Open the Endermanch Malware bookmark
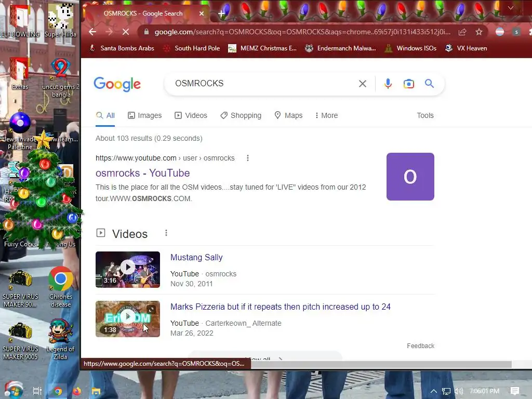Screen dimensions: 532x399 (x=340, y=48)
